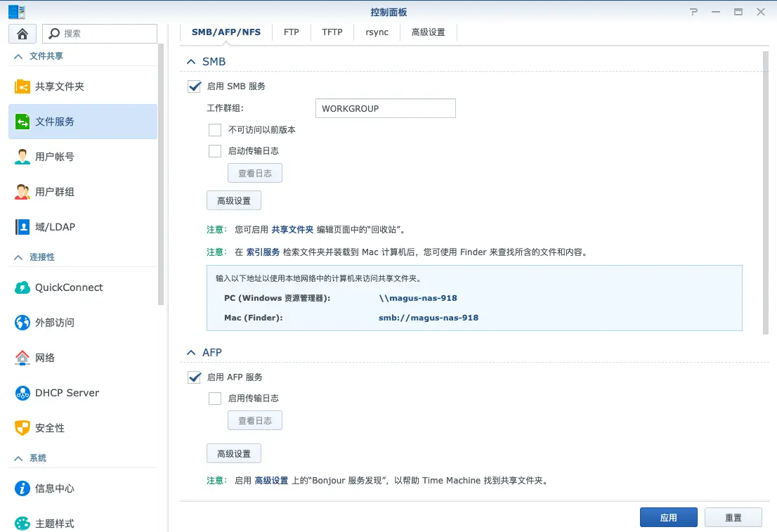Viewport: 777px width, 532px height.
Task: Check 不可访问以前版本 option
Action: coord(214,130)
